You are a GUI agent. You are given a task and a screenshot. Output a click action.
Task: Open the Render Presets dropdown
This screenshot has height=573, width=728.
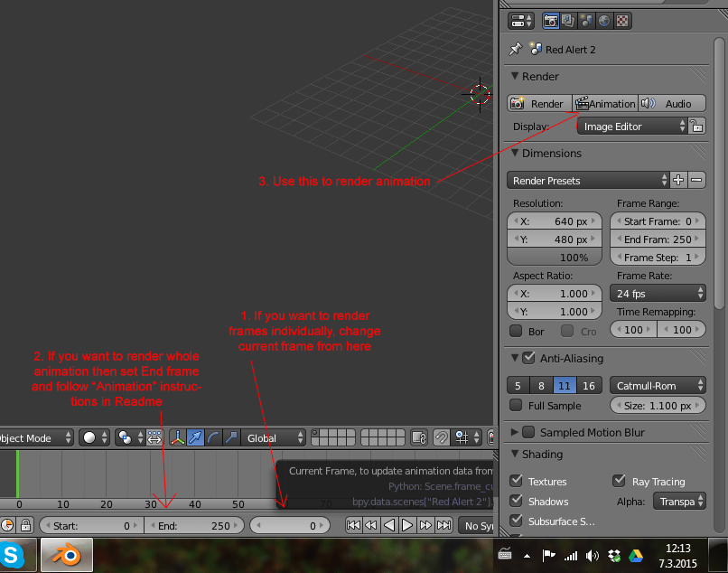[587, 180]
